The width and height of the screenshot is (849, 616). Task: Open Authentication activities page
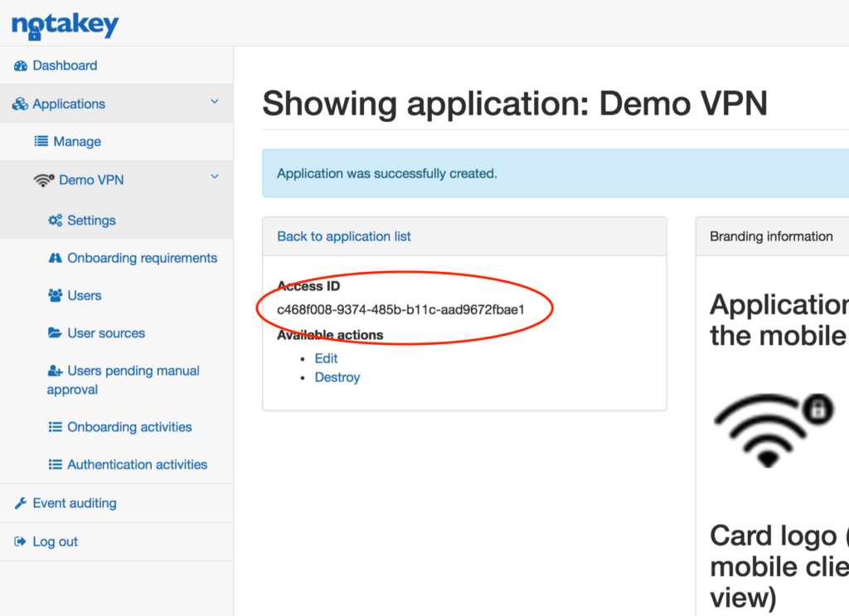click(137, 464)
